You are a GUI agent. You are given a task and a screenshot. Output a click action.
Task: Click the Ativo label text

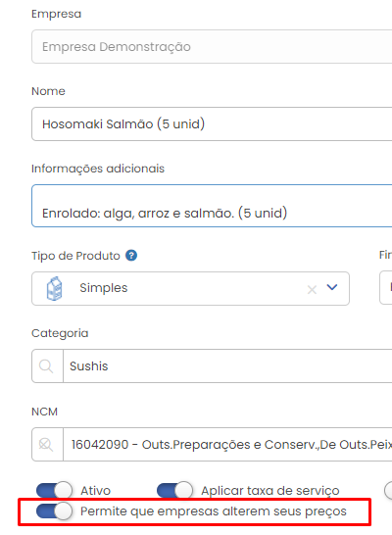click(95, 491)
